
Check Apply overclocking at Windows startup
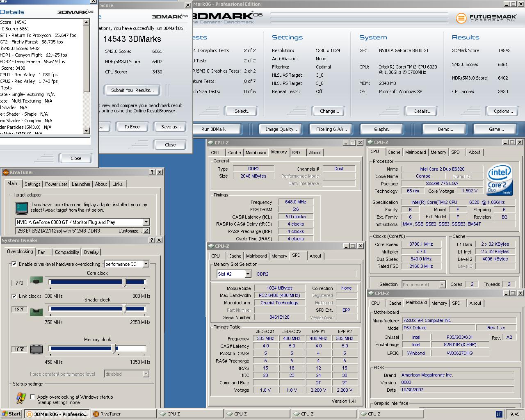(x=32, y=397)
